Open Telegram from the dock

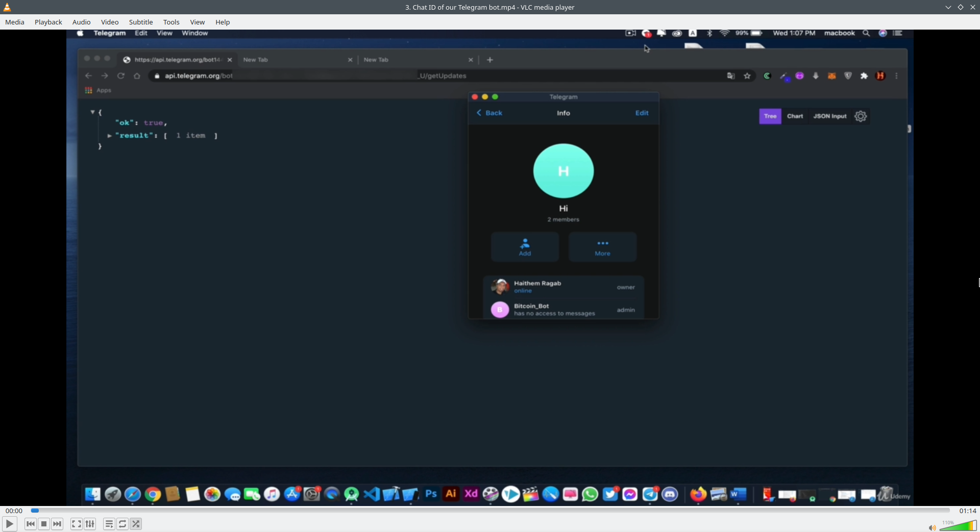tap(650, 494)
